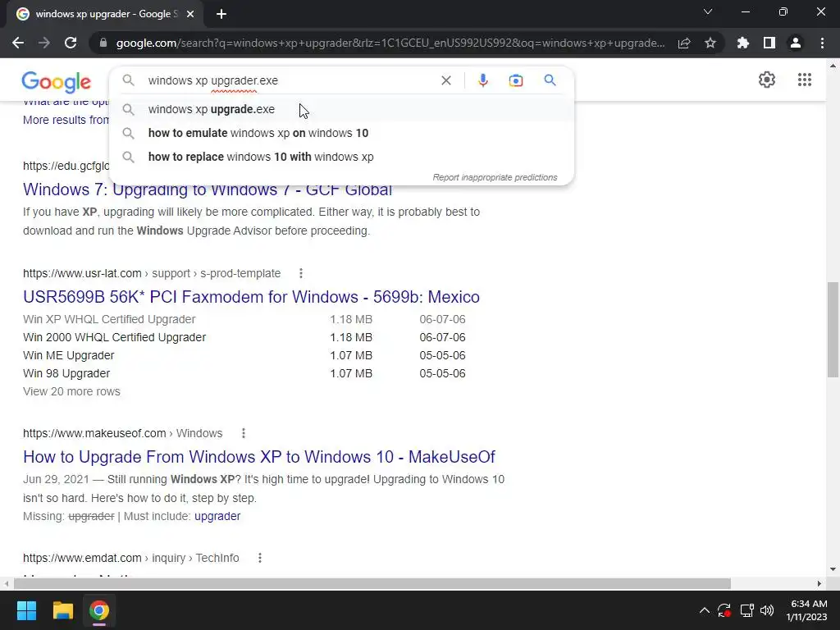Submit search with magnifier button
840x630 pixels.
tap(550, 80)
